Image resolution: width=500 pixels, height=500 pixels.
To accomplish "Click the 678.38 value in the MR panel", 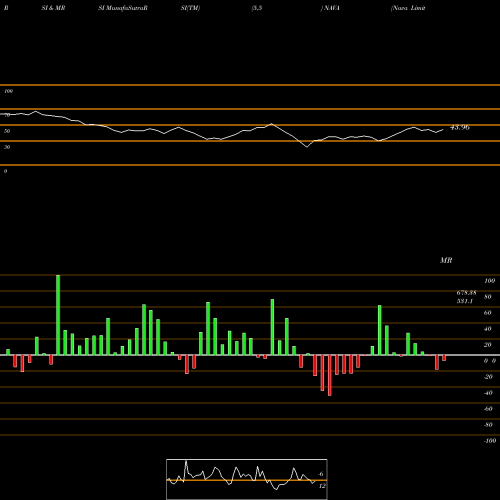I will pyautogui.click(x=466, y=293).
